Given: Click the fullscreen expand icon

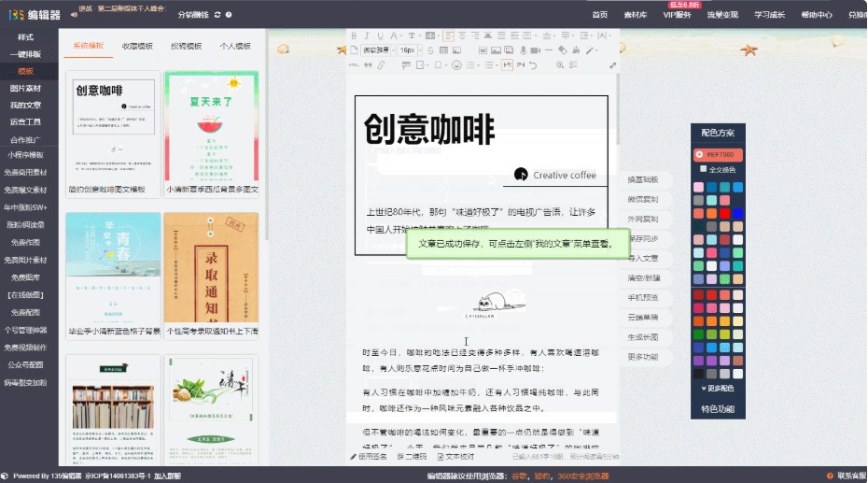Looking at the screenshot, I should [x=613, y=65].
